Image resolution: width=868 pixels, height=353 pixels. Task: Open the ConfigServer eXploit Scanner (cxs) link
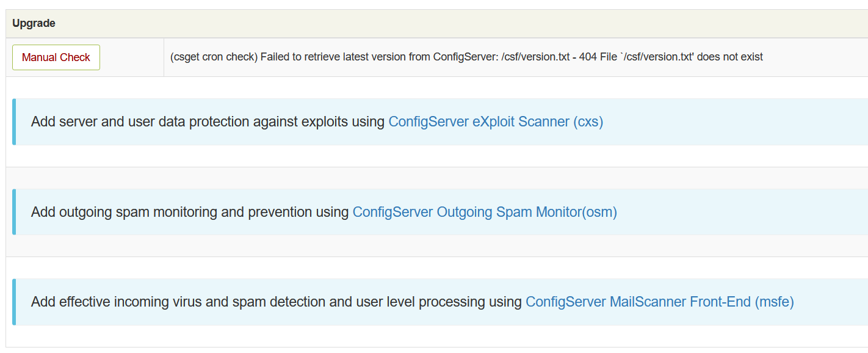496,122
